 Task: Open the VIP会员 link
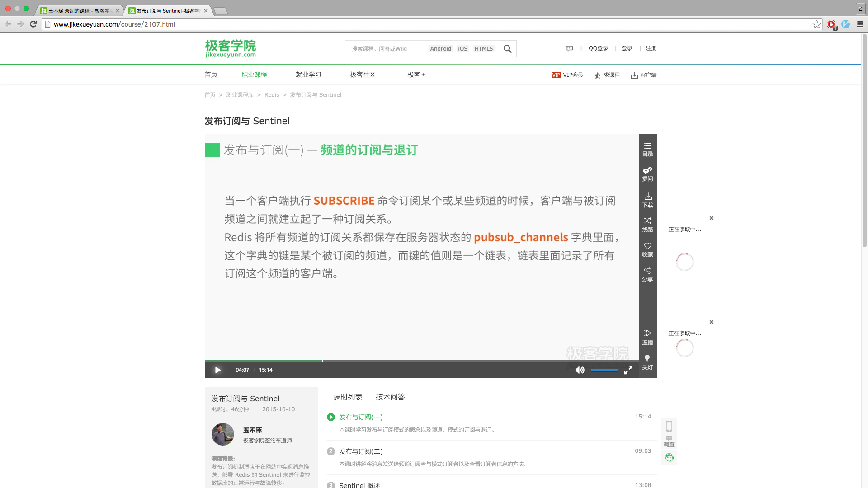[567, 75]
